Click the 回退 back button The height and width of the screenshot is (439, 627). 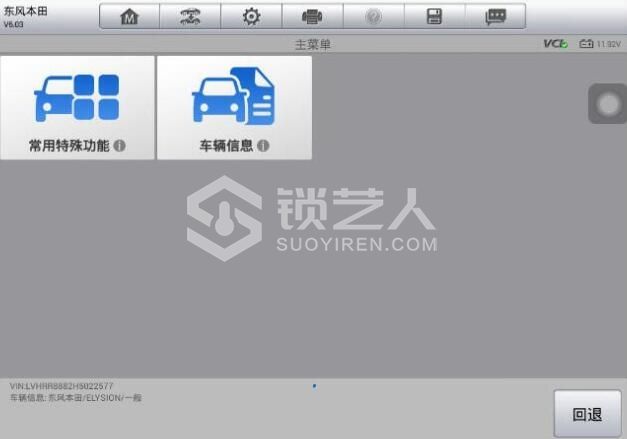point(587,414)
